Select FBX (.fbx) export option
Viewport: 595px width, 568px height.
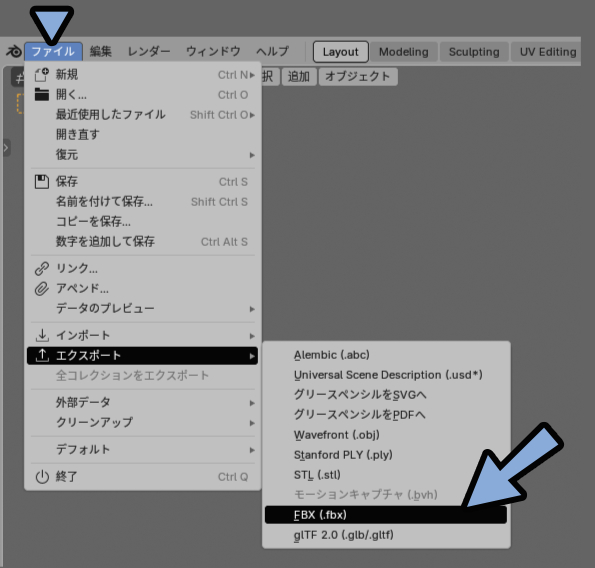pyautogui.click(x=386, y=515)
